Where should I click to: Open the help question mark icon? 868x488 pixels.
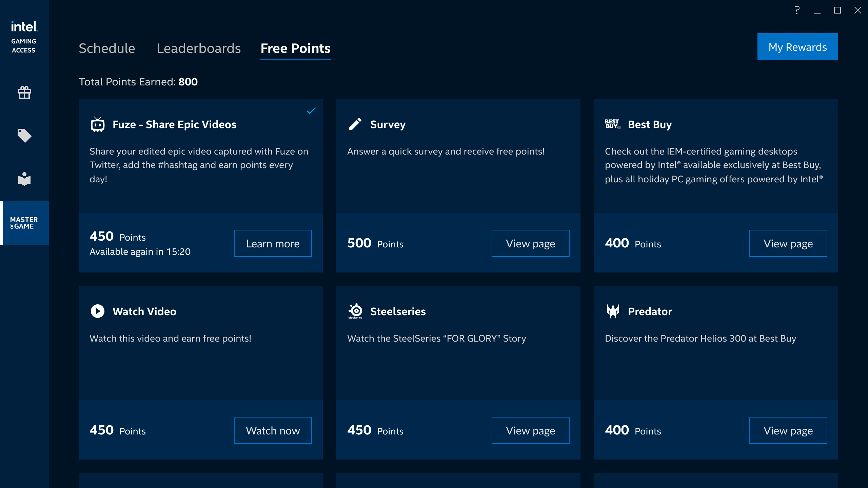(797, 10)
